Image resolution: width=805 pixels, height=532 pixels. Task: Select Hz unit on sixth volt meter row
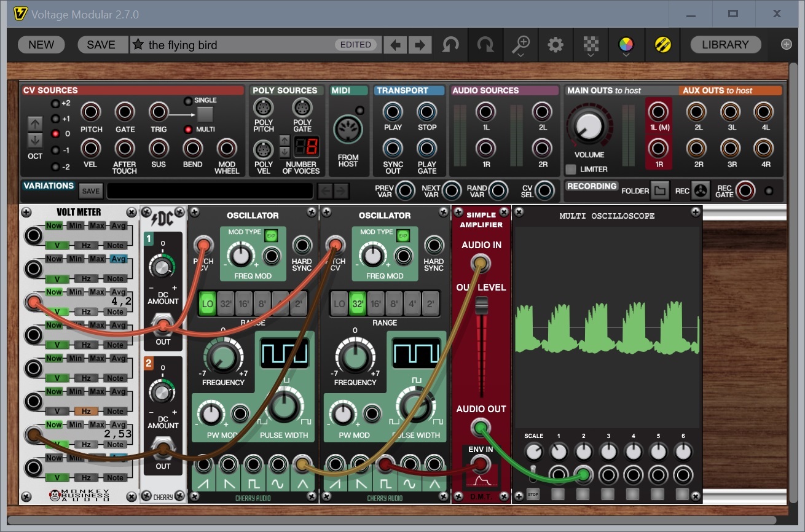(x=86, y=412)
